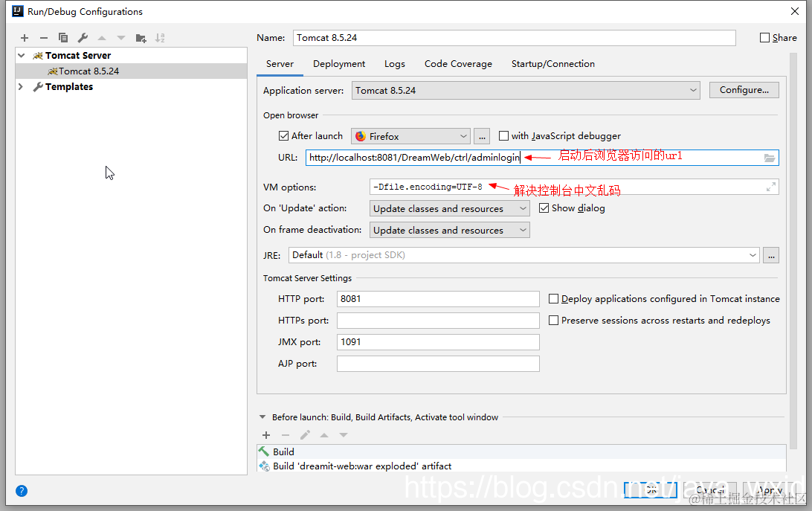Select Build 'dreamit-web:war exploded' artifact row

point(521,466)
